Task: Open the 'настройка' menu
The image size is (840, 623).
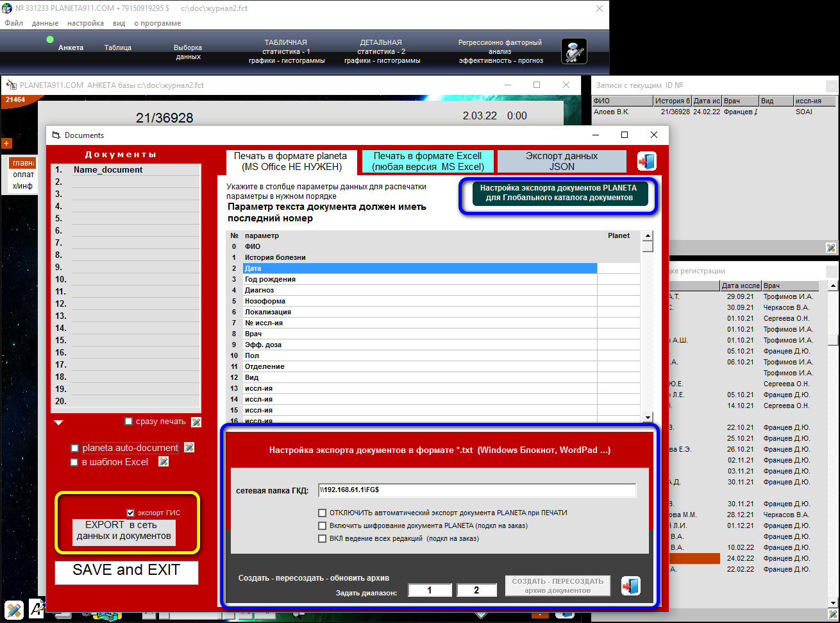Action: click(85, 23)
